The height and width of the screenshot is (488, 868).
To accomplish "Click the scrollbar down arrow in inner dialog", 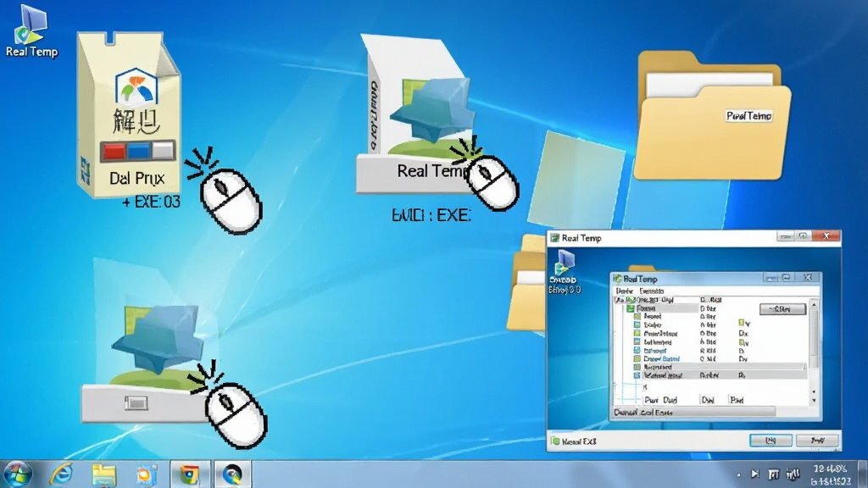I will pyautogui.click(x=814, y=400).
